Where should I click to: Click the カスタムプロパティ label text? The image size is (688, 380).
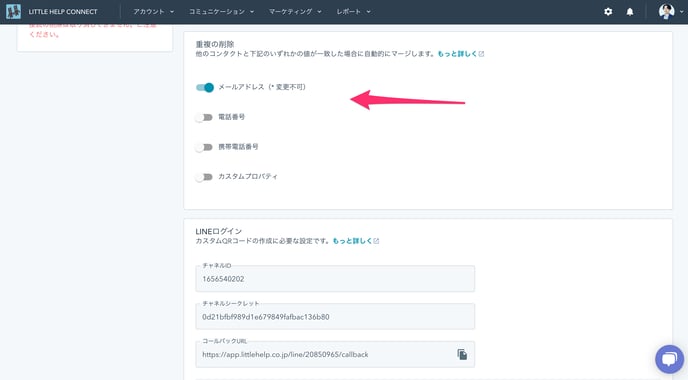[248, 176]
